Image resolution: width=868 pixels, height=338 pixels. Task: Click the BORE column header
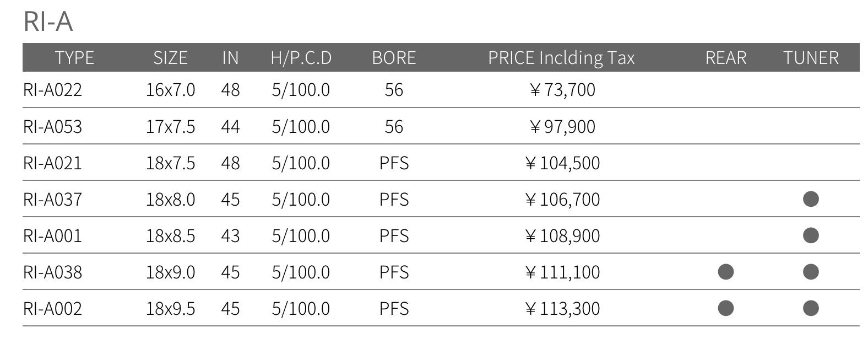[394, 58]
